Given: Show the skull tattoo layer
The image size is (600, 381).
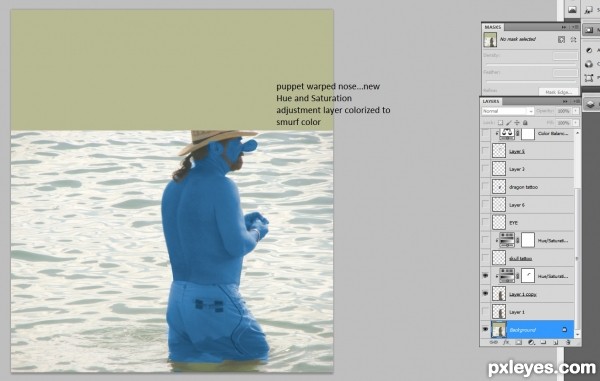Looking at the screenshot, I should [485, 258].
